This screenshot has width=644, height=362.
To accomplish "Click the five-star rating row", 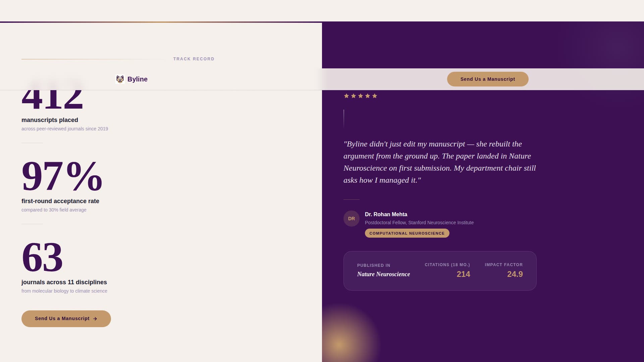I will coord(361,96).
